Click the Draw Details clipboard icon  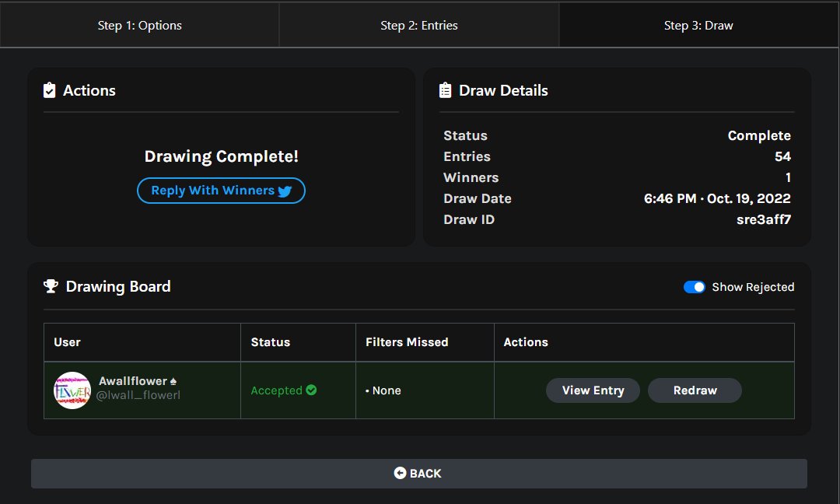click(445, 90)
